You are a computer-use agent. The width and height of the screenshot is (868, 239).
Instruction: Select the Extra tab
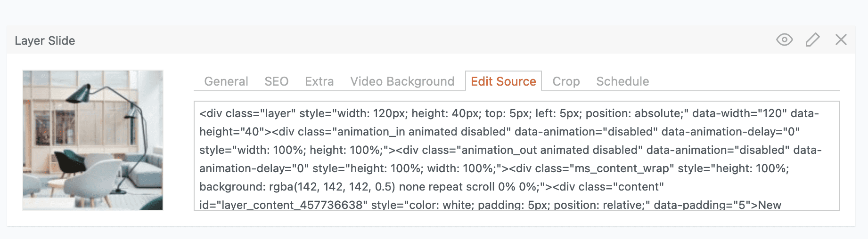point(319,81)
